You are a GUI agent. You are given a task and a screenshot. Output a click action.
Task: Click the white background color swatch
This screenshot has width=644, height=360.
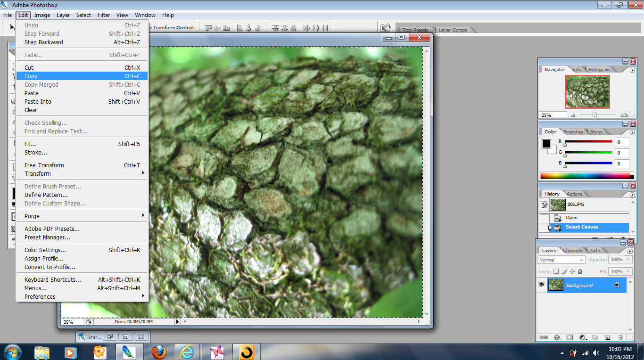pos(553,151)
